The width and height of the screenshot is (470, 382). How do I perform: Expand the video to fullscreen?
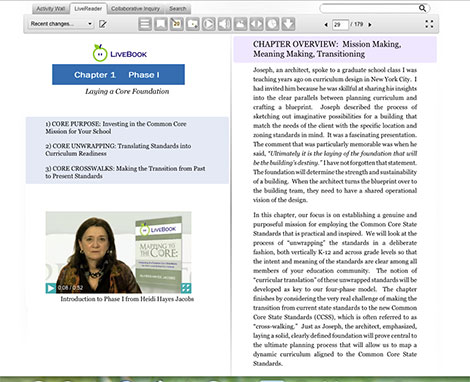point(186,288)
